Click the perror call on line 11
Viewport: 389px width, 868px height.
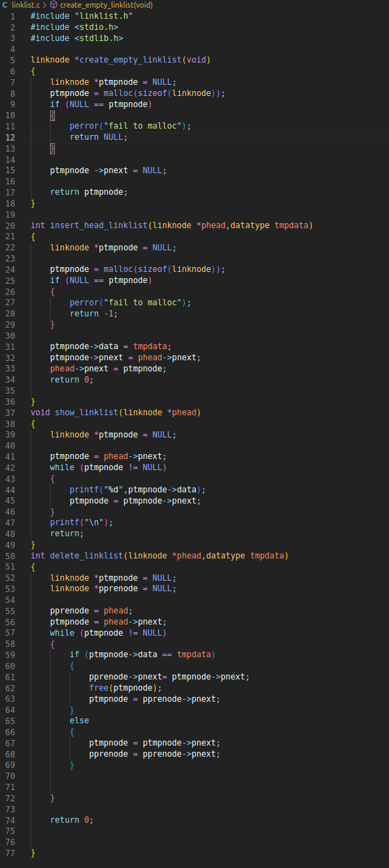(x=130, y=127)
